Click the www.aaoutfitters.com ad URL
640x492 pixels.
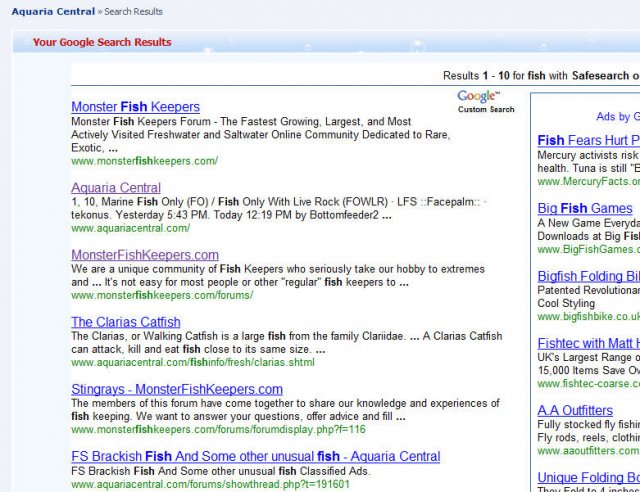pyautogui.click(x=589, y=451)
